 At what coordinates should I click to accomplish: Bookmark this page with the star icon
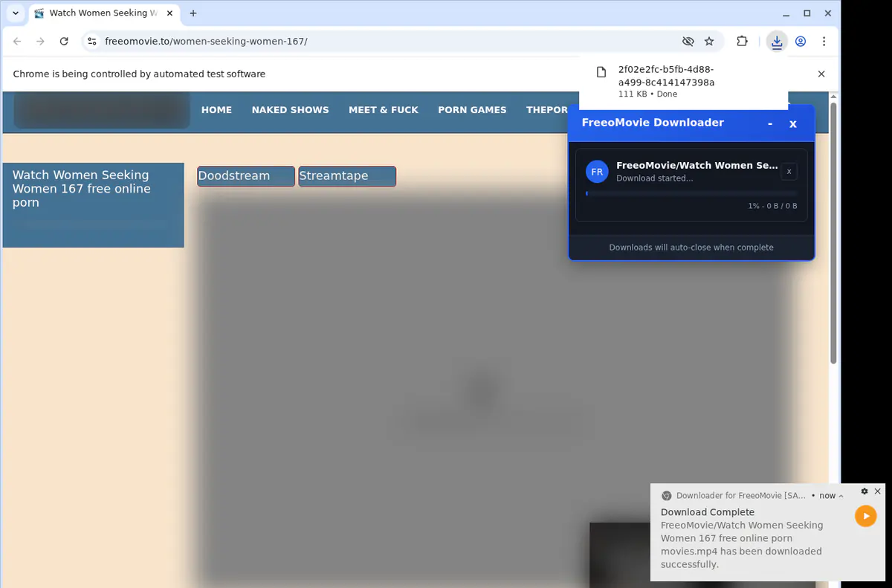tap(709, 42)
